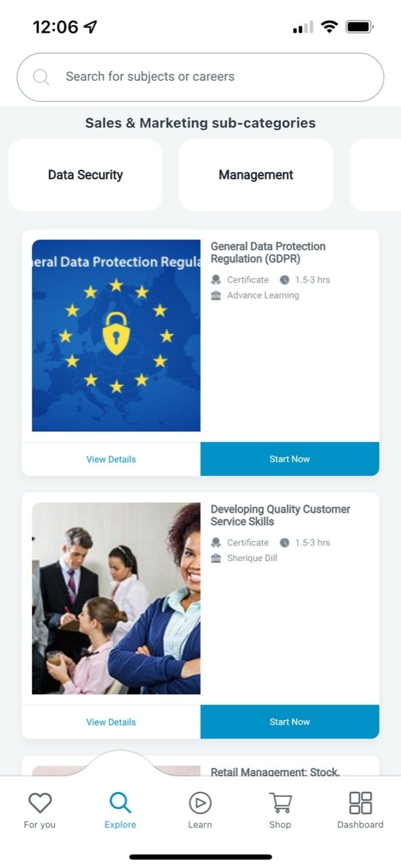Viewport: 401px width, 868px height.
Task: Open the Dashboard grid icon
Action: point(360,803)
